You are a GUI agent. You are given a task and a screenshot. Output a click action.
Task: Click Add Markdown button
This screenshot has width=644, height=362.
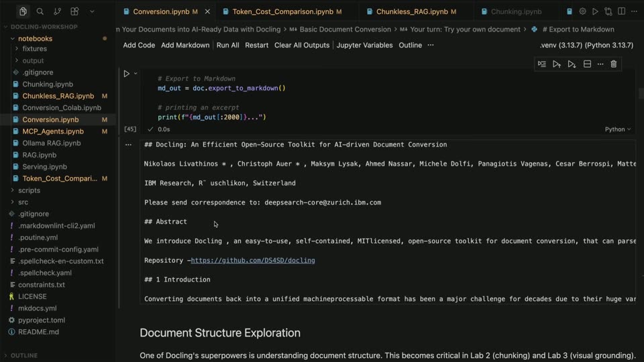tap(185, 45)
